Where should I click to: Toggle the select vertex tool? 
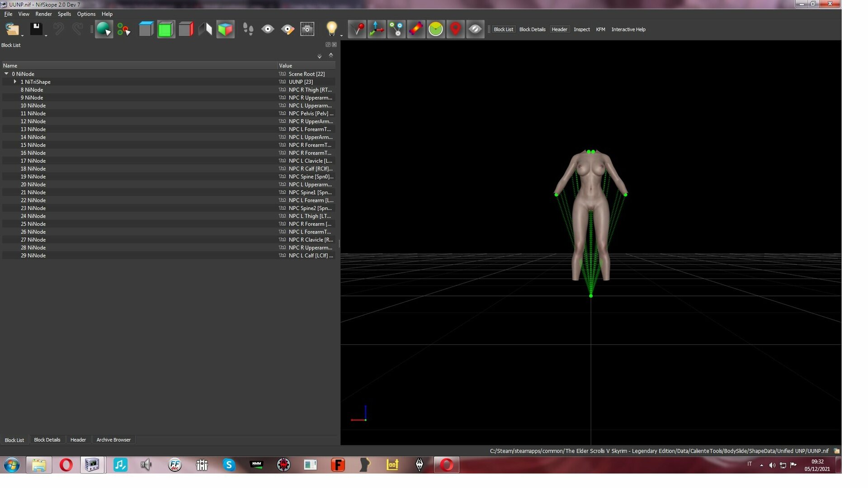pyautogui.click(x=123, y=29)
